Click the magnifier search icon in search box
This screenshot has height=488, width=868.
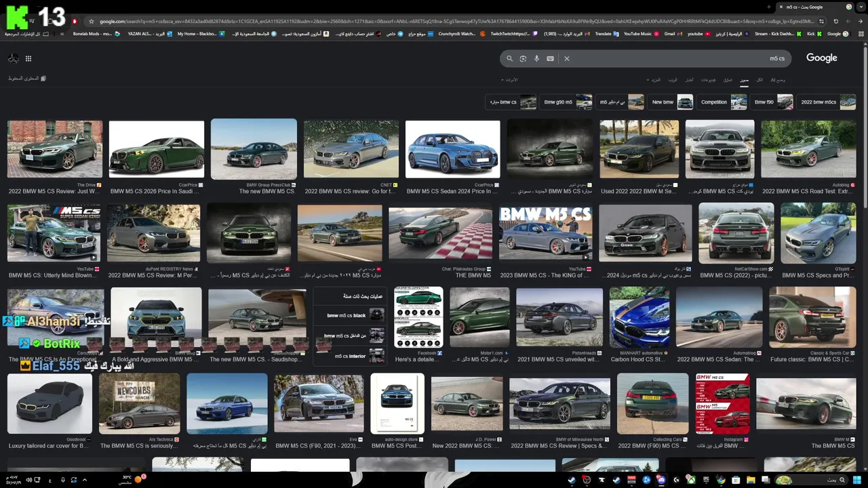point(509,59)
